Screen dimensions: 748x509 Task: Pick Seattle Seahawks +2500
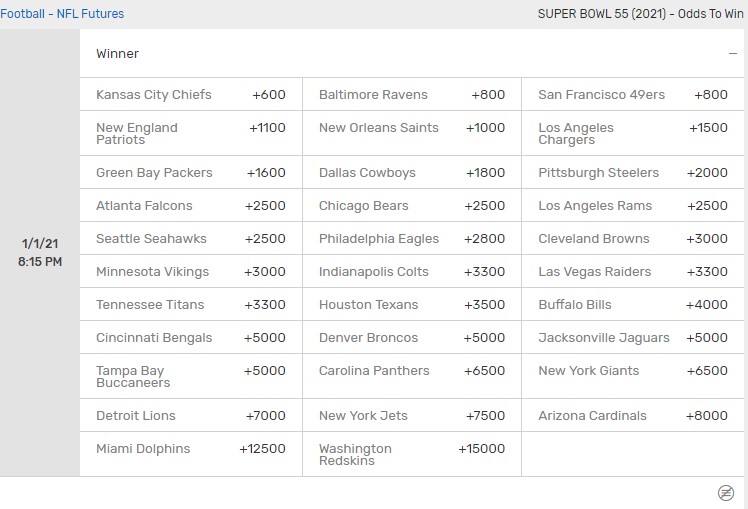191,239
